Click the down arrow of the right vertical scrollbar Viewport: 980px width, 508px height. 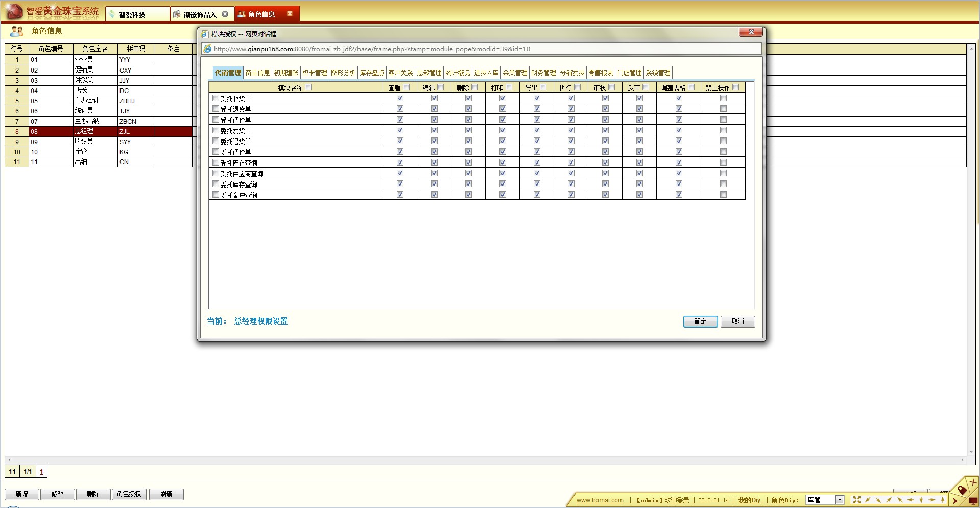(971, 452)
